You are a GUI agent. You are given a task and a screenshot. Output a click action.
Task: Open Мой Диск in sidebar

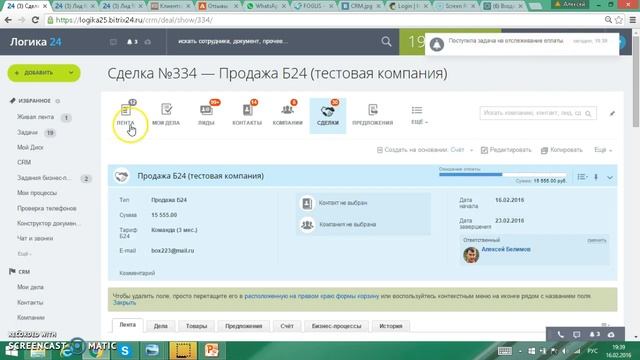coord(30,147)
